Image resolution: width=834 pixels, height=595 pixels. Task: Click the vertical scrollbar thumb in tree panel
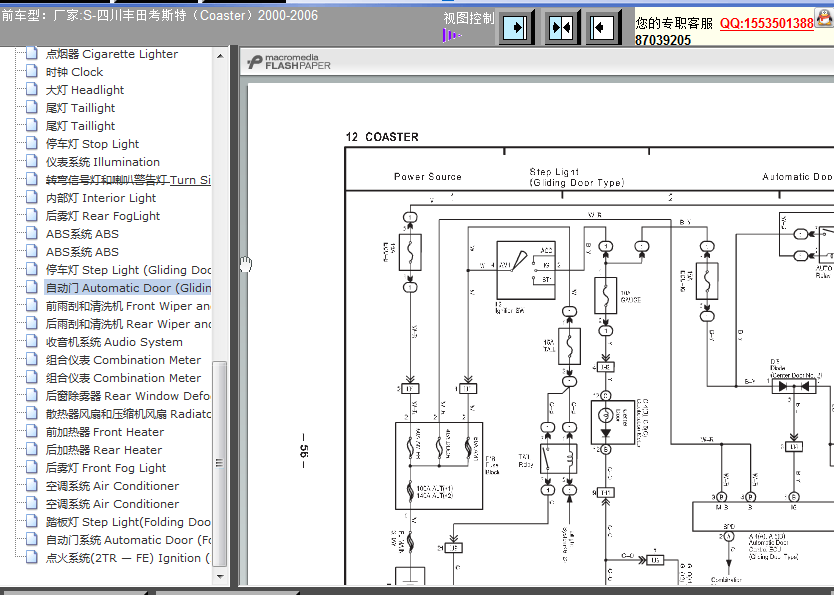(x=220, y=463)
